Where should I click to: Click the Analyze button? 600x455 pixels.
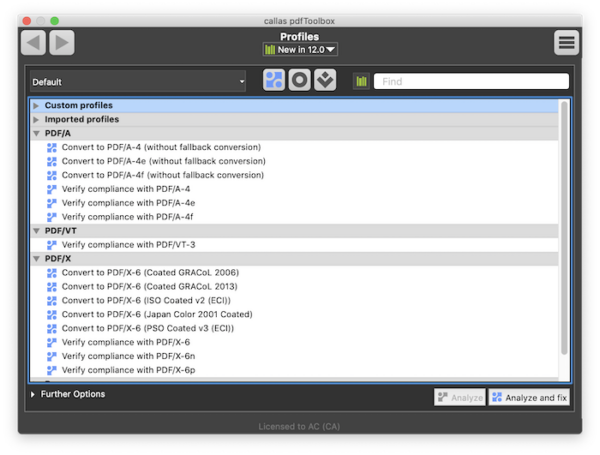[x=460, y=397]
